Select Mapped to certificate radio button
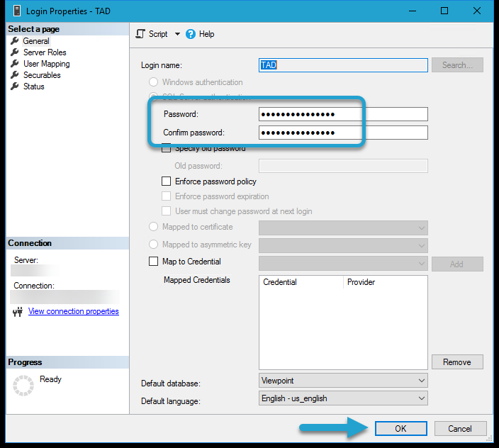The height and width of the screenshot is (448, 499). pyautogui.click(x=153, y=227)
